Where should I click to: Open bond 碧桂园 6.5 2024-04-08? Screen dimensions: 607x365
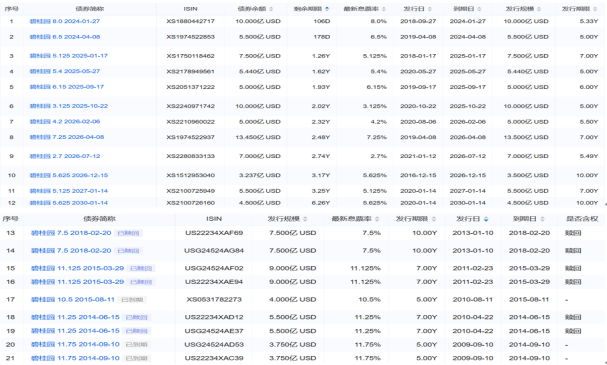click(x=65, y=37)
